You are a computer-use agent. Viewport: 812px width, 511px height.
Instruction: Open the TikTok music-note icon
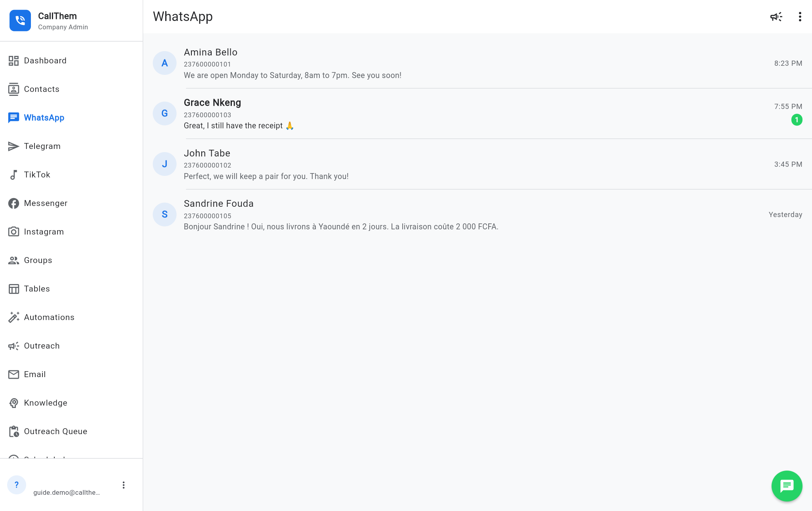click(x=13, y=175)
